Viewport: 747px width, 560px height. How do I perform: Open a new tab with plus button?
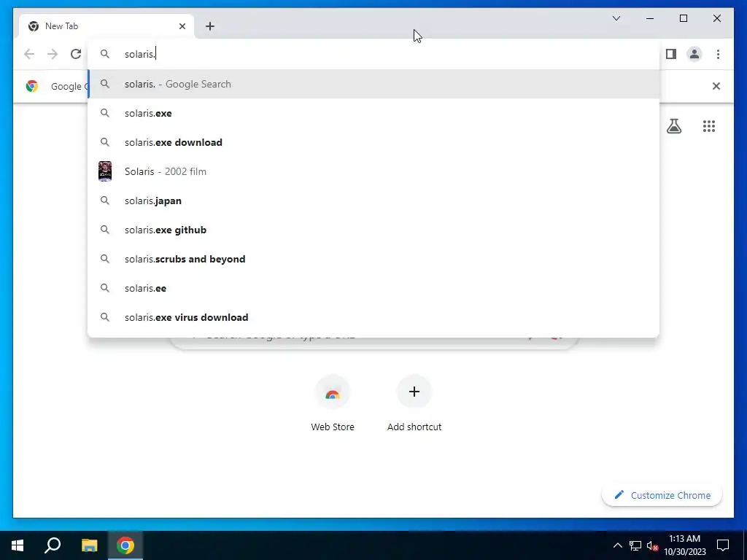coord(209,26)
